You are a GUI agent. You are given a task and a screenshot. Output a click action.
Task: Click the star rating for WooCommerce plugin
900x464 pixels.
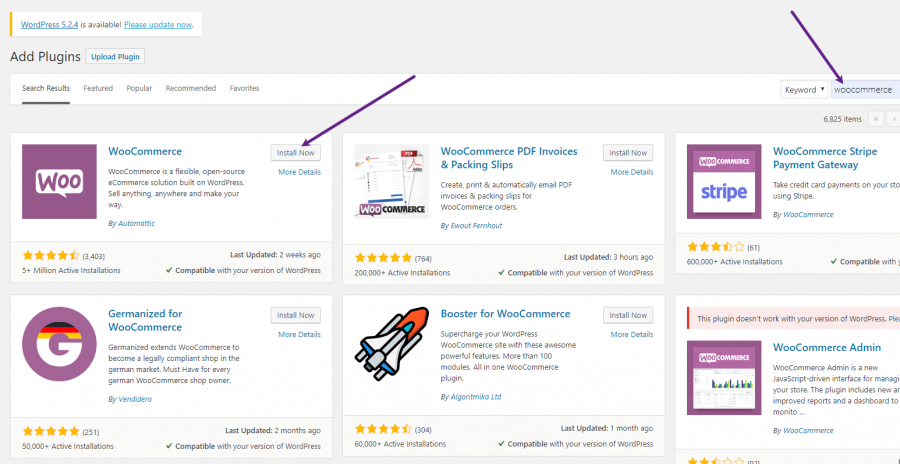50,256
